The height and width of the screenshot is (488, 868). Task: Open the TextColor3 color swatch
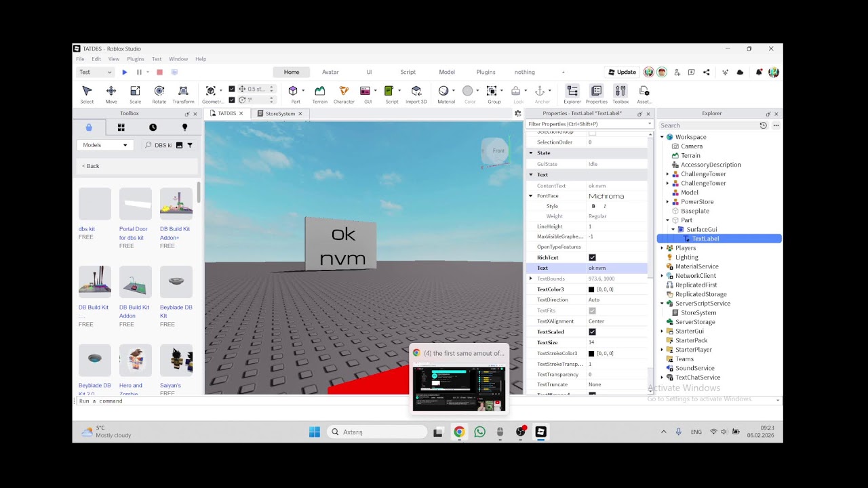coord(591,289)
